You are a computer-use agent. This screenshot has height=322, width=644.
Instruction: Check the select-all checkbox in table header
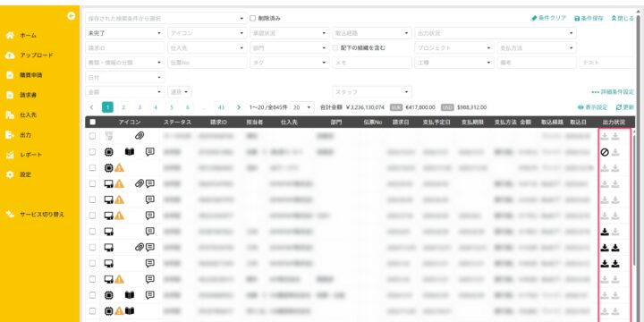92,122
